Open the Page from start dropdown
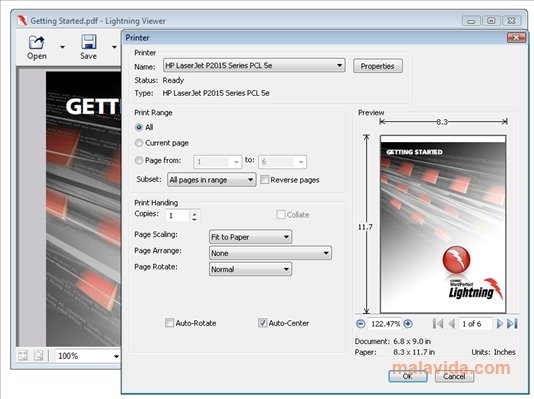This screenshot has width=534, height=399. [x=218, y=162]
